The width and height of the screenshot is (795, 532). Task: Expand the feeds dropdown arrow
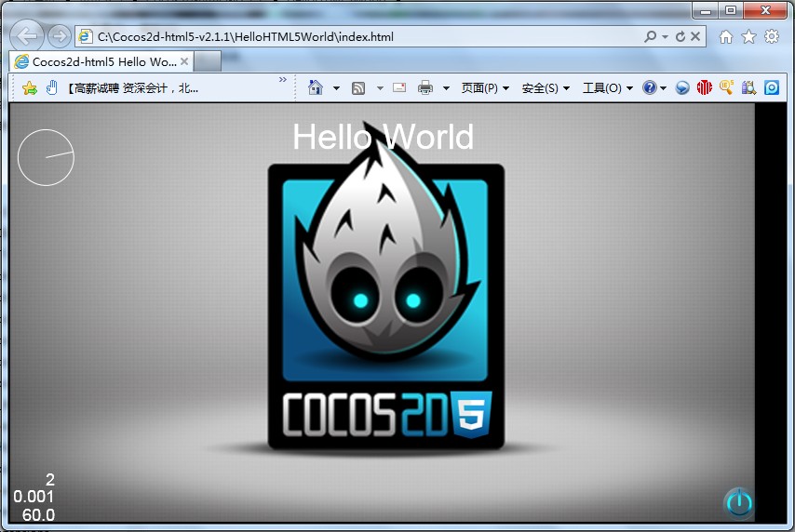pos(380,88)
